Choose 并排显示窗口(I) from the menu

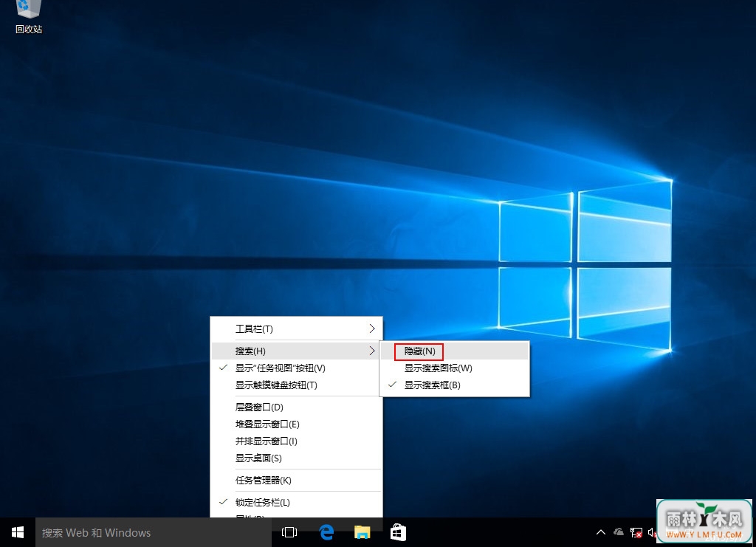pyautogui.click(x=297, y=441)
